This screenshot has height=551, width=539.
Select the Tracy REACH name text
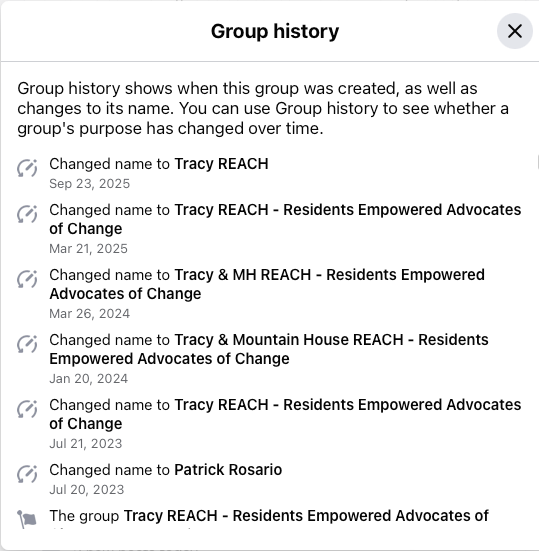point(221,164)
